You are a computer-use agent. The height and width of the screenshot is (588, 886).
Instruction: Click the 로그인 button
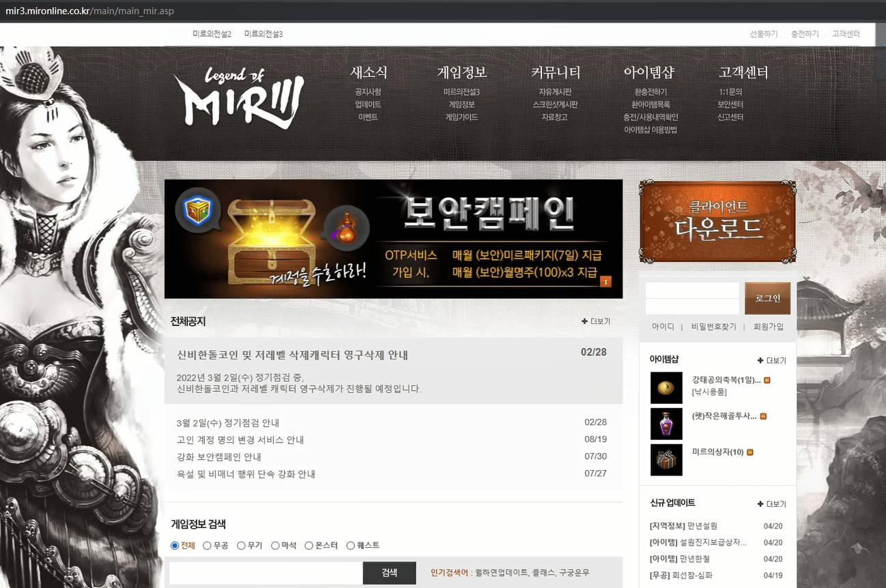click(x=767, y=299)
